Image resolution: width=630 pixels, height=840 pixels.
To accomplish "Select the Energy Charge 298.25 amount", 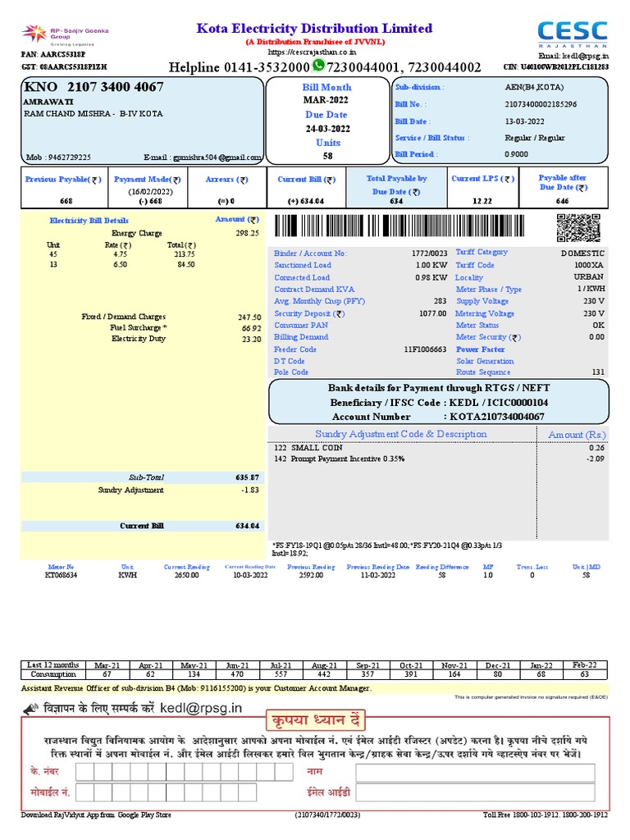I will [247, 234].
